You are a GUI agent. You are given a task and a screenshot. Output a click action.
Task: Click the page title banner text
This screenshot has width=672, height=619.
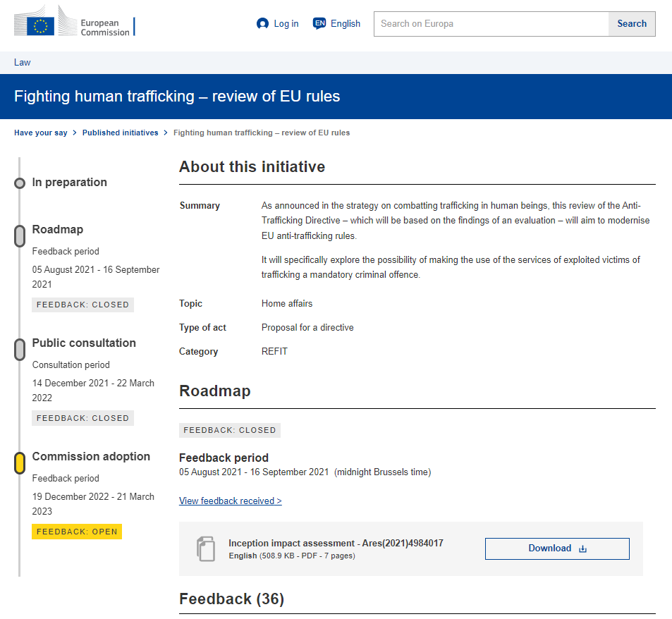coord(177,97)
